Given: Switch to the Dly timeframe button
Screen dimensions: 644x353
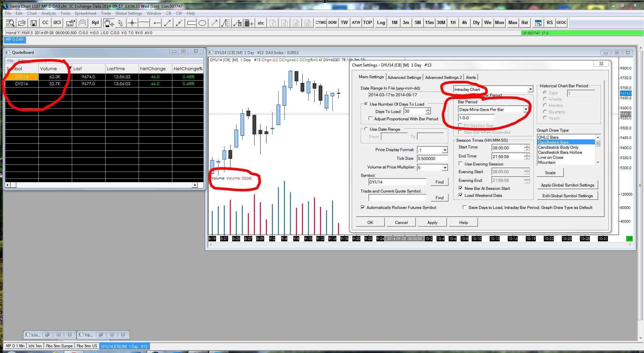Looking at the screenshot, I should [476, 23].
